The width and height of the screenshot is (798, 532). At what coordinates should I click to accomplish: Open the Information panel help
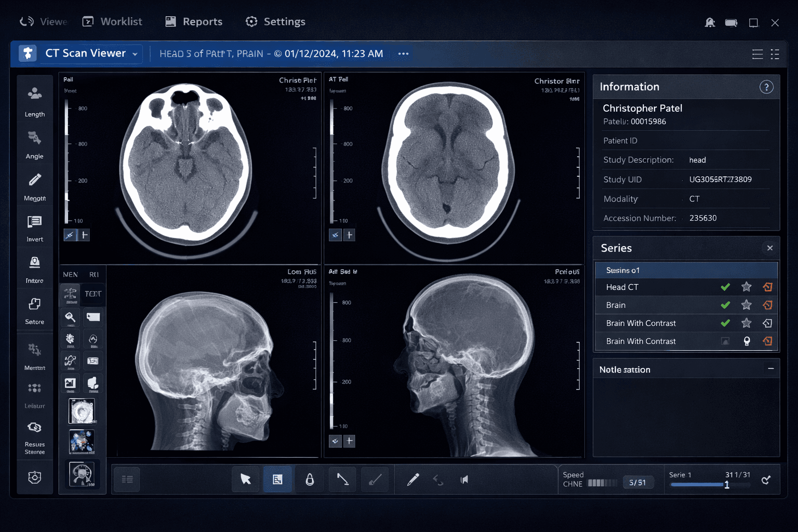click(766, 87)
